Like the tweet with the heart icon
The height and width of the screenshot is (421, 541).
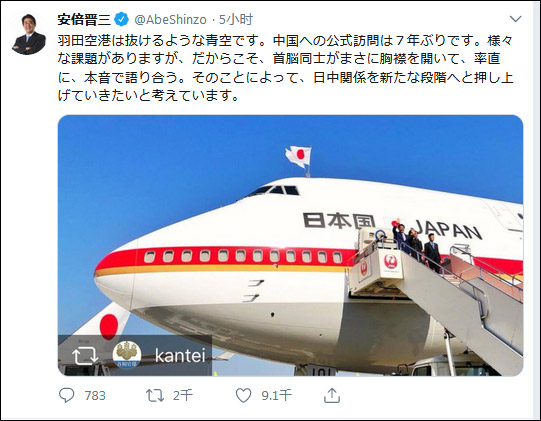point(243,395)
